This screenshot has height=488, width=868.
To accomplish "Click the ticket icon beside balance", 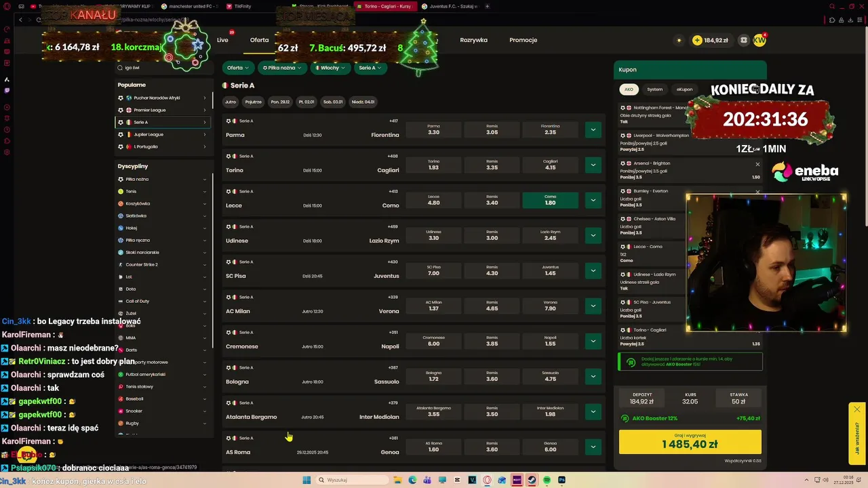I will (x=744, y=40).
